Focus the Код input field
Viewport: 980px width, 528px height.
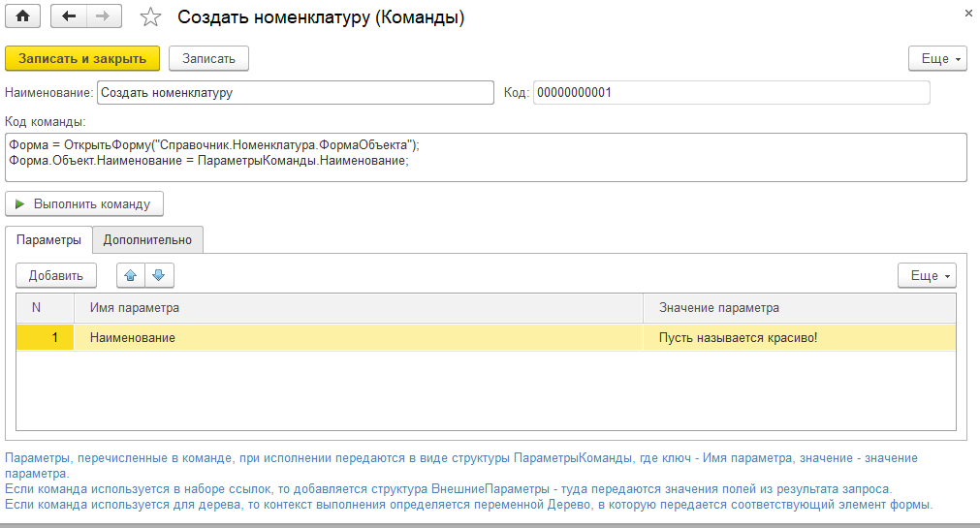coord(731,92)
